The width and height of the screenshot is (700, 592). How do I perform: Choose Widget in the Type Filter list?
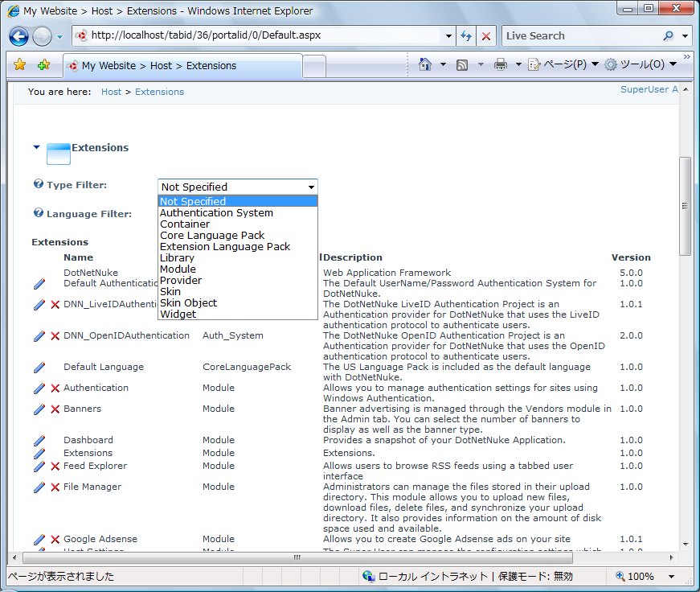click(x=238, y=314)
